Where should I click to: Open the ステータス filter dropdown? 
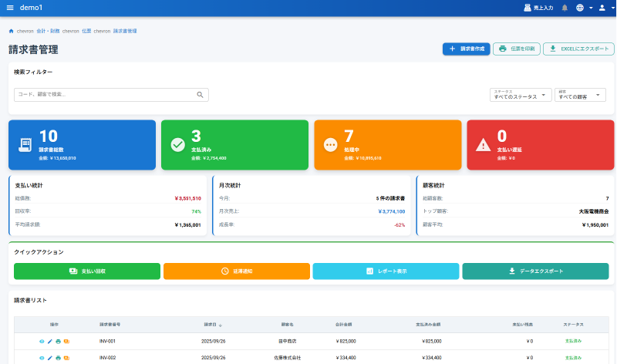tap(521, 95)
